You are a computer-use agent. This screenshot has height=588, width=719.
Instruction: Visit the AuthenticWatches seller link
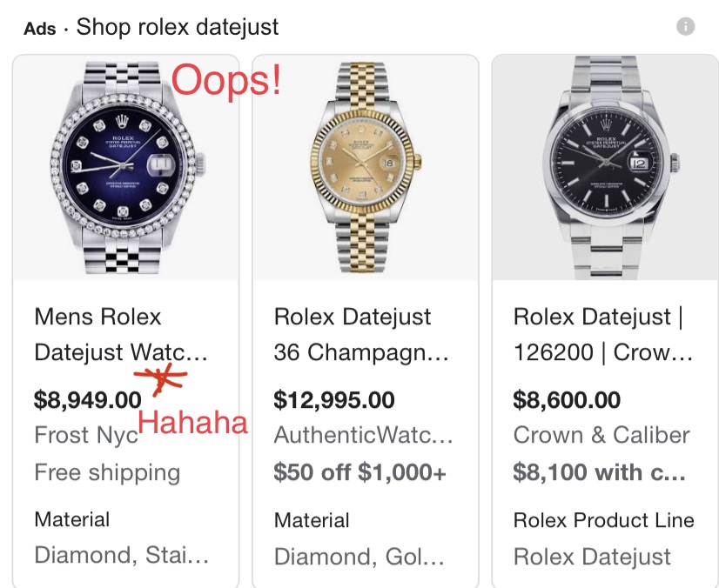(x=363, y=435)
